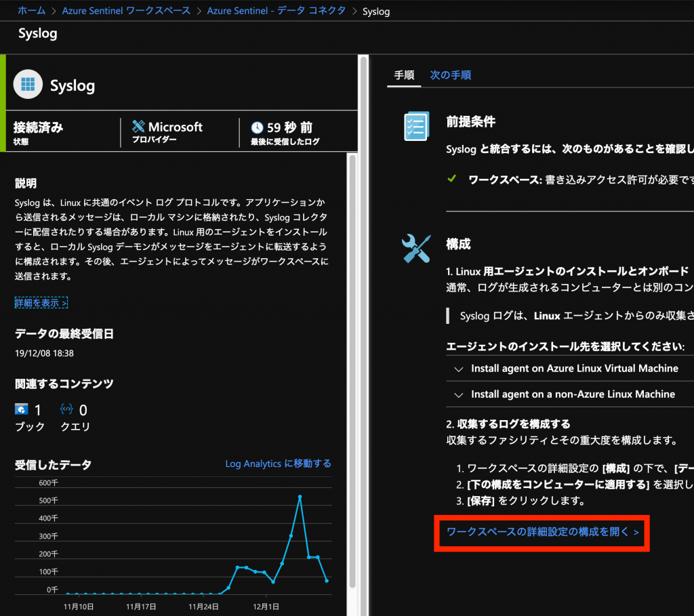Screen dimensions: 694x616
Task: Click the description panel inner scrollbar
Action: click(x=352, y=372)
